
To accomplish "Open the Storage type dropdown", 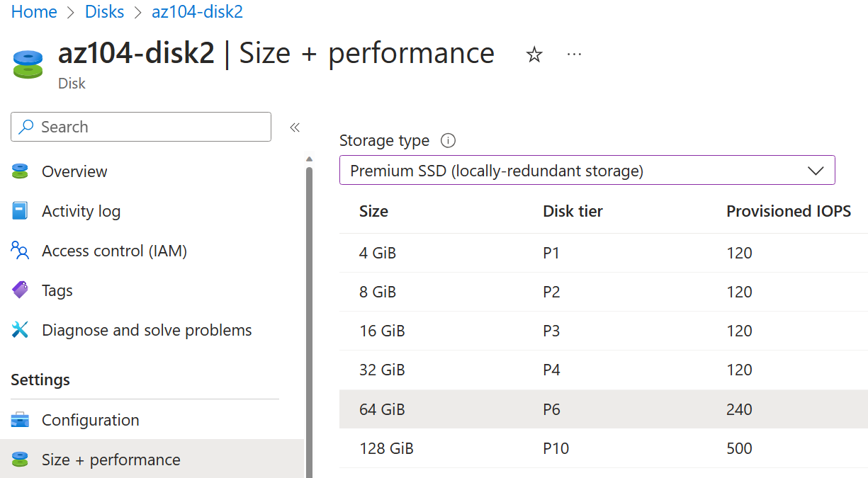I will click(x=587, y=171).
